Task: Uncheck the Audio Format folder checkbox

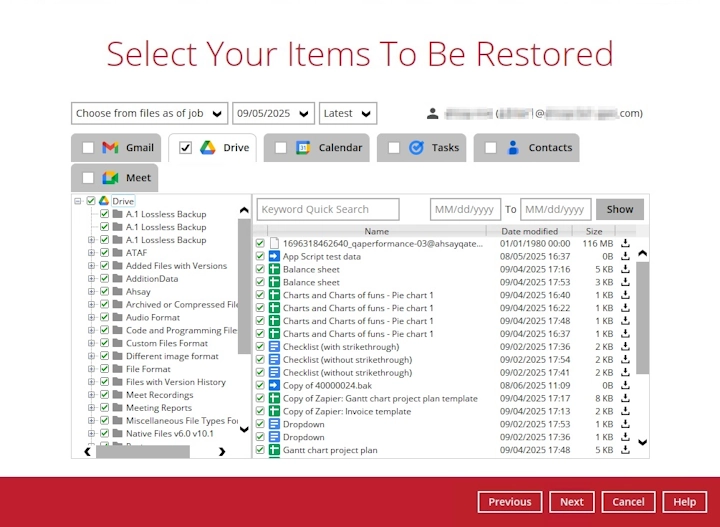Action: coord(104,318)
